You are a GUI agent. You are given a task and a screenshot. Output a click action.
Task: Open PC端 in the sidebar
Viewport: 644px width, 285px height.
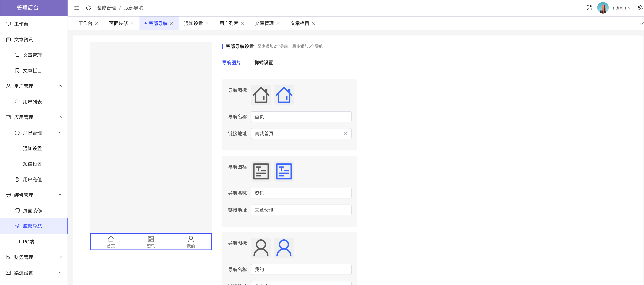pyautogui.click(x=34, y=242)
